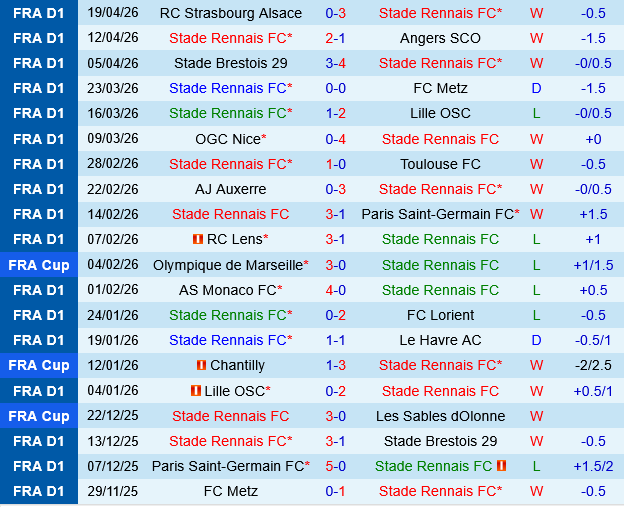The width and height of the screenshot is (624, 507).
Task: Open the 0-3 score of the Strasbourg match
Action: 336,13
